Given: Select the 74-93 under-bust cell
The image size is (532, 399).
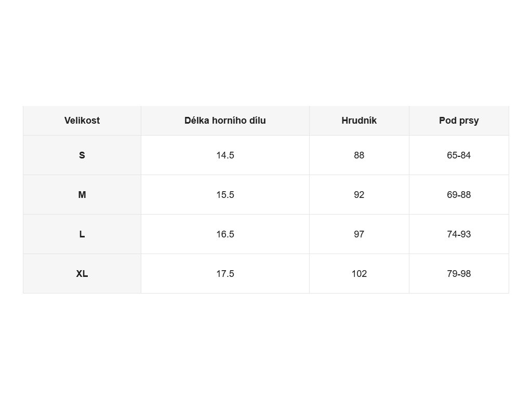Looking at the screenshot, I should (x=459, y=234).
